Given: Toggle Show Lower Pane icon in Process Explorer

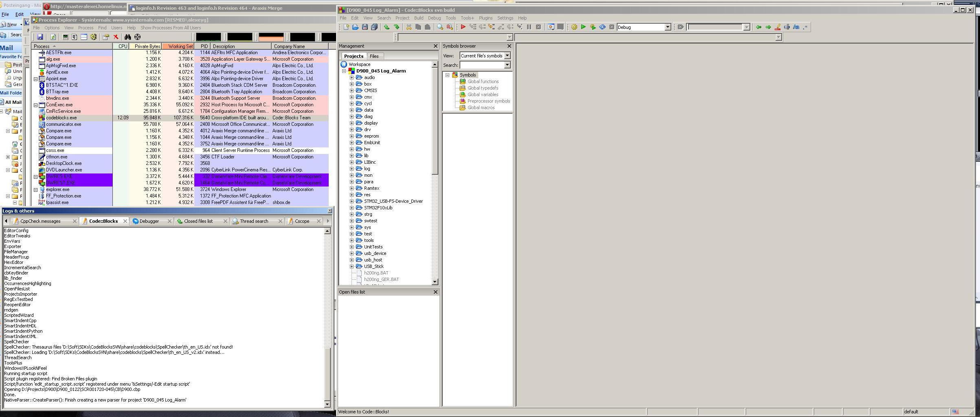Looking at the screenshot, I should (x=84, y=37).
